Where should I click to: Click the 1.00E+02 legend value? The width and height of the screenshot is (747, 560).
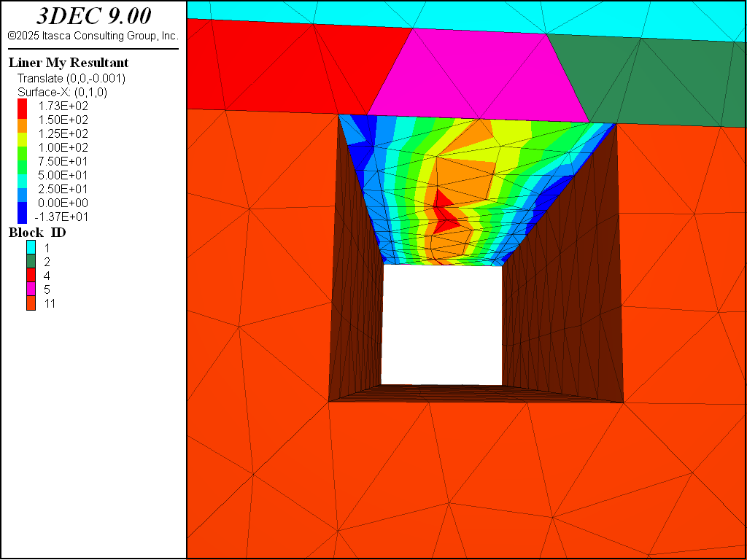[63, 147]
